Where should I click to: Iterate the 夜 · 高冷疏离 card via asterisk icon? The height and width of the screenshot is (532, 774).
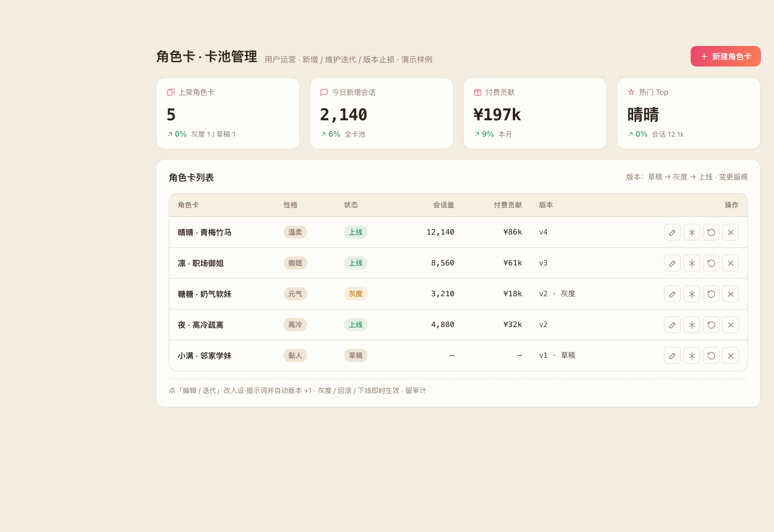point(692,325)
